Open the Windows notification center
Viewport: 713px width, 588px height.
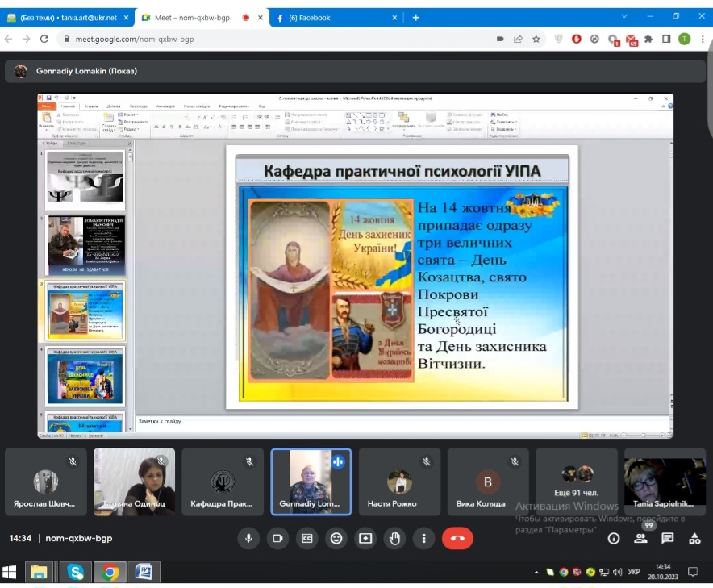pyautogui.click(x=693, y=572)
